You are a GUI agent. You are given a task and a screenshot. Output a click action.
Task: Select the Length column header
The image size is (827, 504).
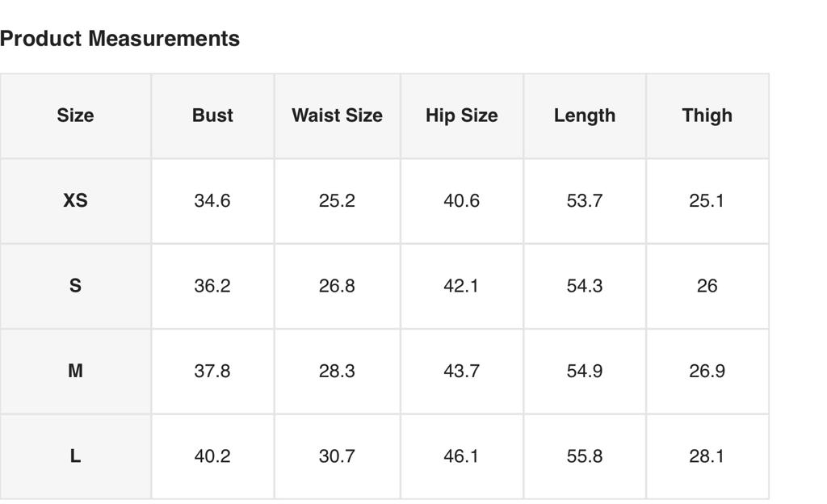coord(585,115)
